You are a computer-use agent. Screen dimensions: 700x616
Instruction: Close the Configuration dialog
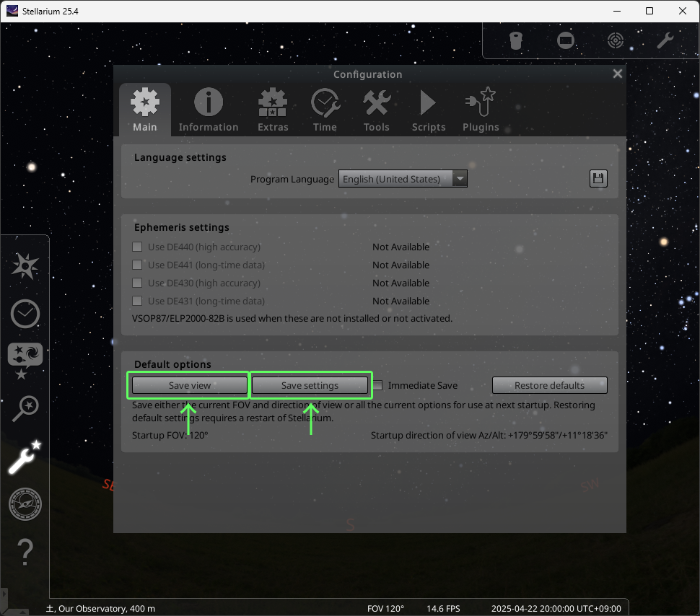[x=618, y=74]
